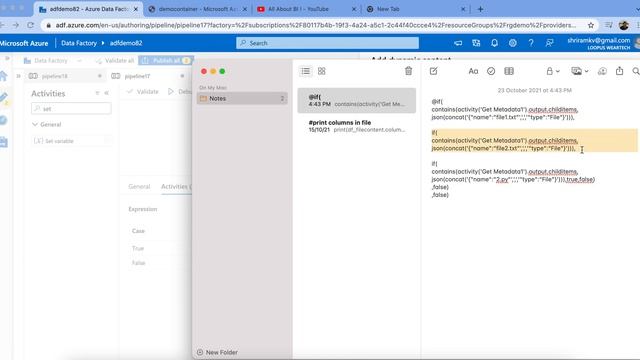640x360 pixels.
Task: Click adfdemo82 breadcrumb link
Action: pyautogui.click(x=126, y=43)
